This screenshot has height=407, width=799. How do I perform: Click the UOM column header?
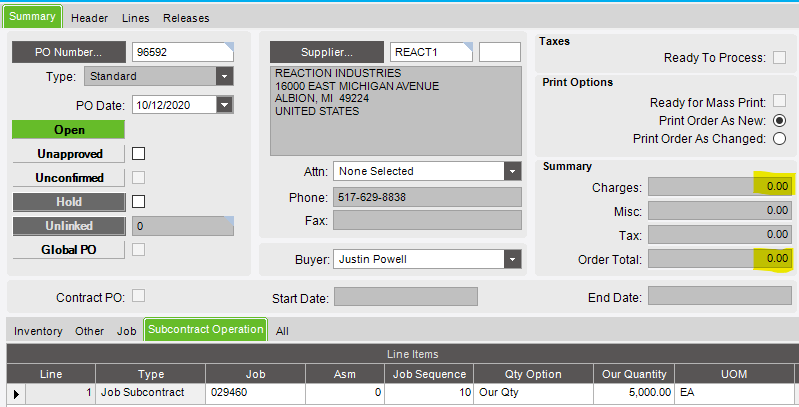(x=734, y=374)
